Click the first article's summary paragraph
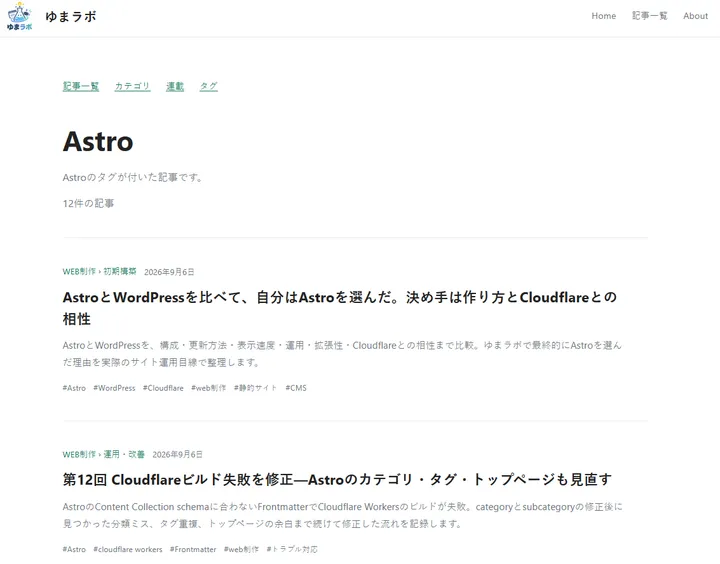720x564 pixels. [x=342, y=354]
